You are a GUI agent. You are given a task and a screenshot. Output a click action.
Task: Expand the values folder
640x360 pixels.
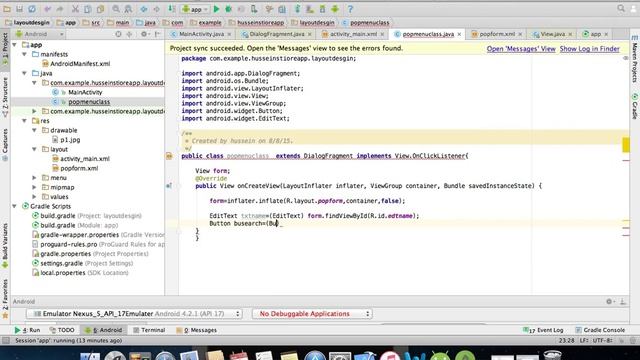[34, 197]
